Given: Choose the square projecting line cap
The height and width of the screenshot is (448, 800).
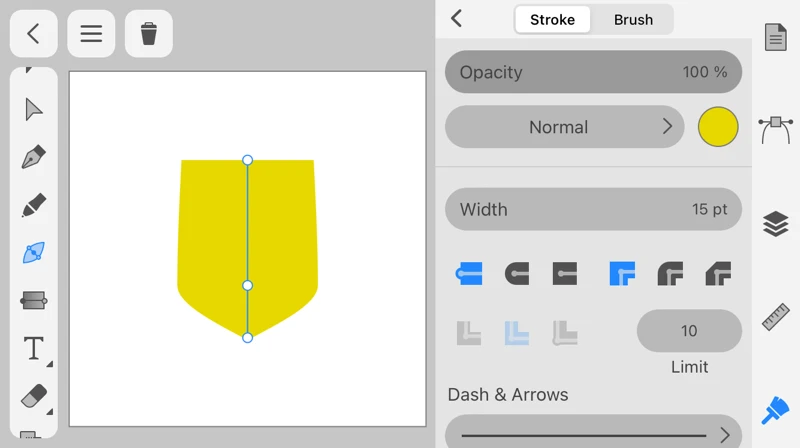Looking at the screenshot, I should click(565, 273).
